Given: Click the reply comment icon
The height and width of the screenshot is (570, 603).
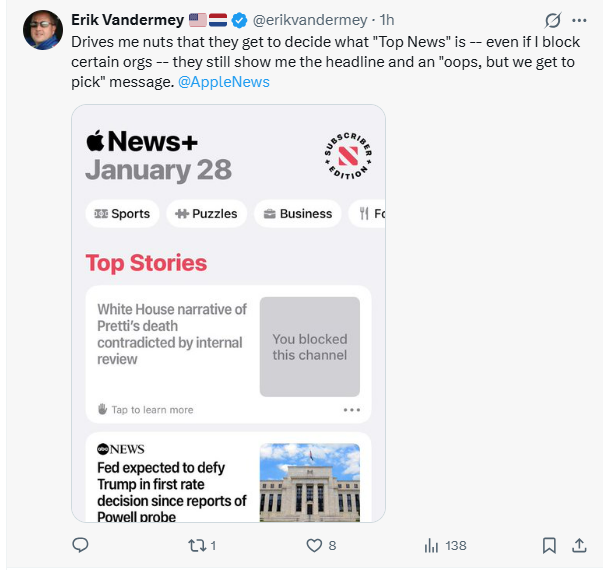Looking at the screenshot, I should tap(81, 545).
